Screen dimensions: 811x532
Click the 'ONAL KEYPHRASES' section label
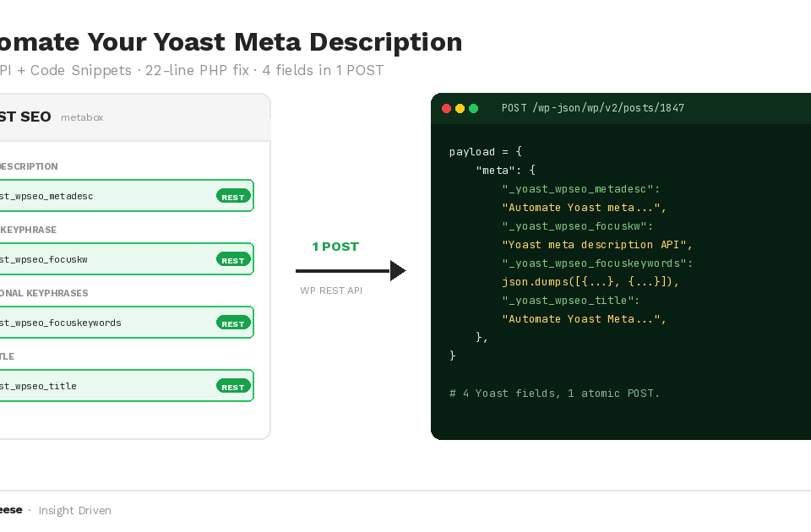(44, 293)
